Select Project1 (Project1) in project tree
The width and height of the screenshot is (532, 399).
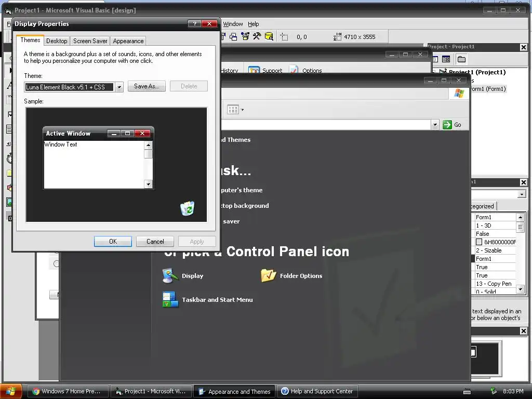click(477, 72)
